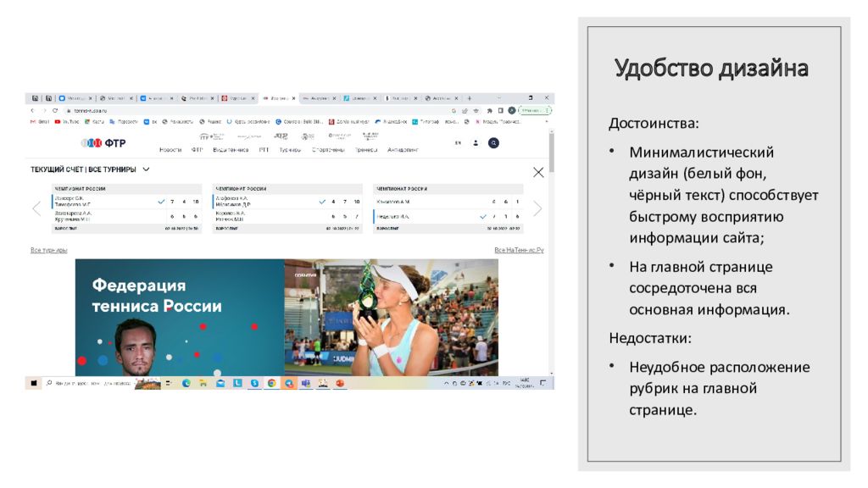
Task: Open PowerPoint from the taskbar
Action: 341,383
